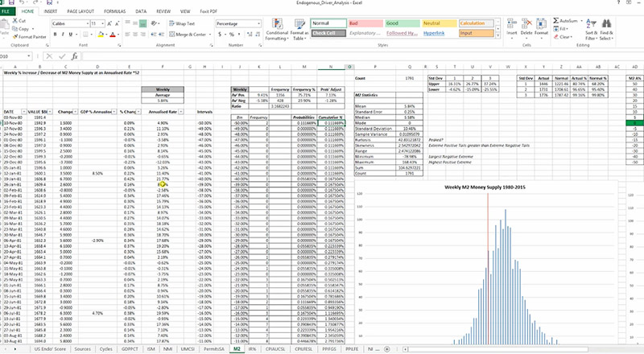Toggle Wrap Text option
The image size is (644, 354).
pyautogui.click(x=182, y=24)
